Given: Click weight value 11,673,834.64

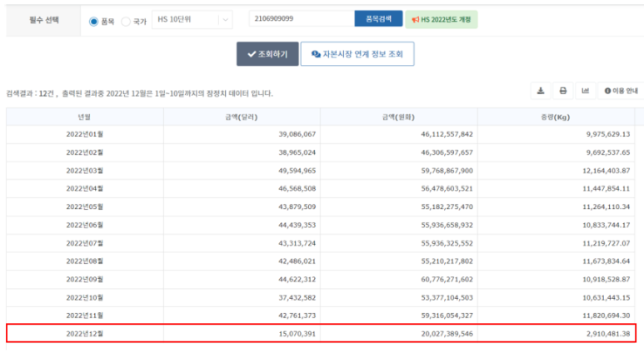Looking at the screenshot, I should click(607, 261).
